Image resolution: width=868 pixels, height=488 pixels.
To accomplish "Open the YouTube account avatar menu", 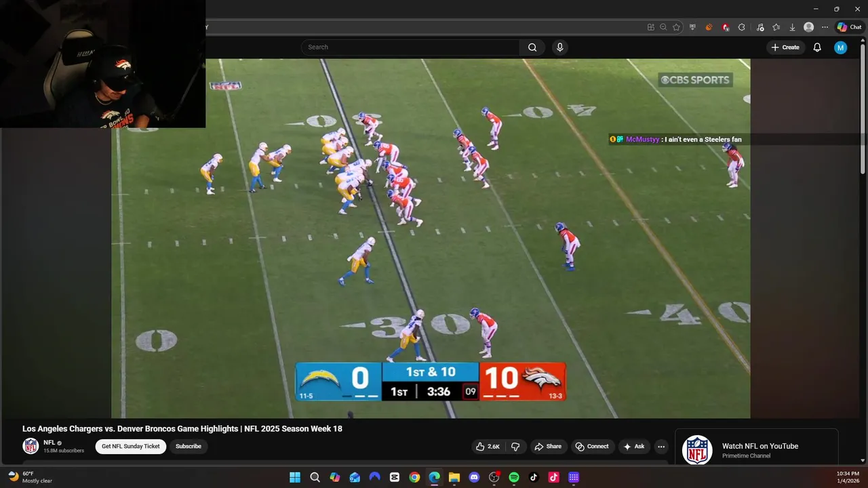I will click(840, 47).
